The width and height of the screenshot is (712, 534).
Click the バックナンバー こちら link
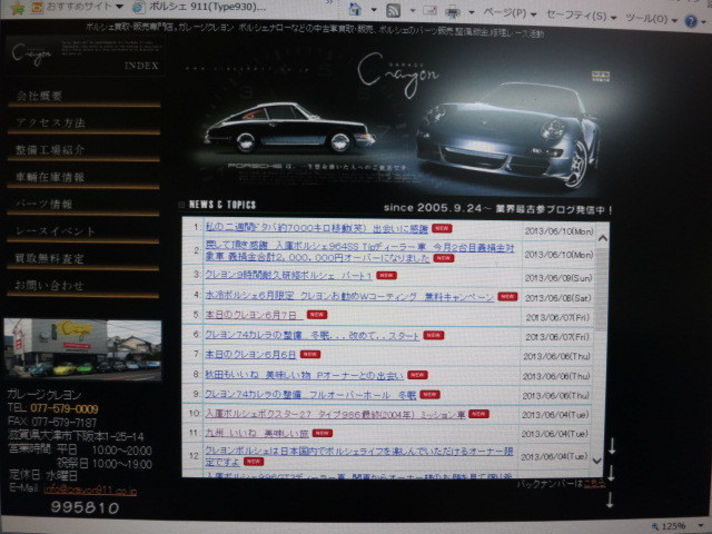tap(595, 484)
